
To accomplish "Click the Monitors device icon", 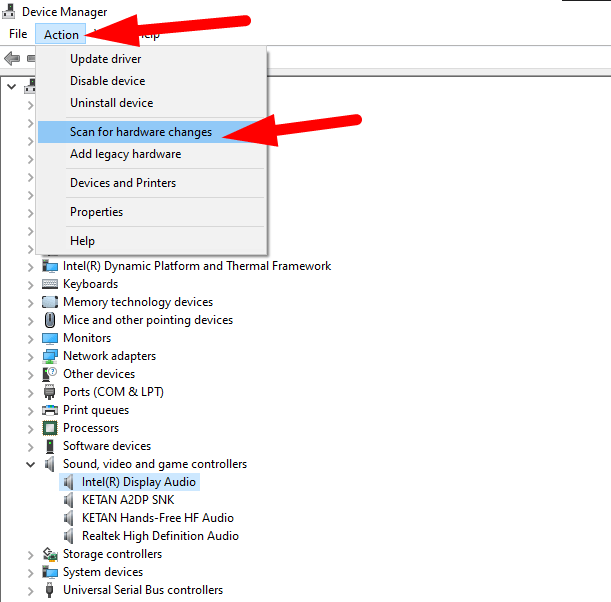I will click(x=50, y=338).
